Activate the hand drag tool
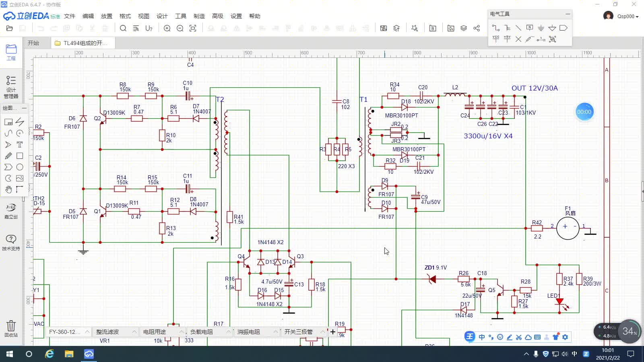644x362 pixels. (x=8, y=189)
